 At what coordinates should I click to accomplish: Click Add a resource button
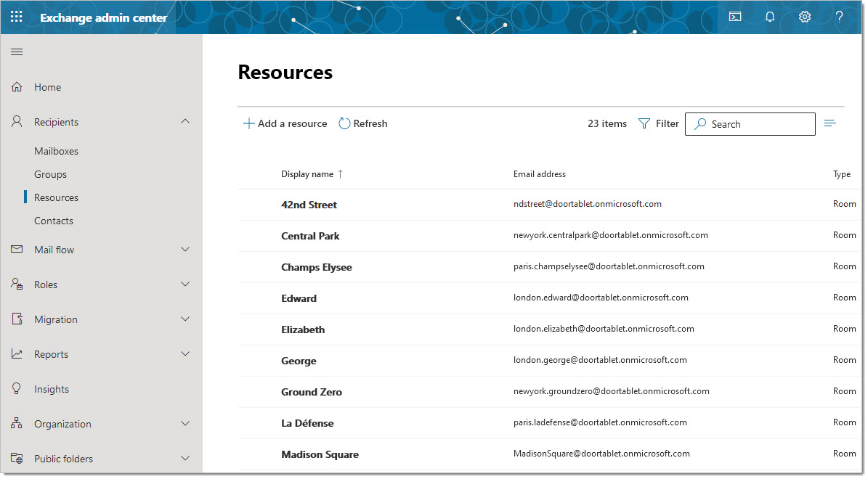(x=285, y=123)
